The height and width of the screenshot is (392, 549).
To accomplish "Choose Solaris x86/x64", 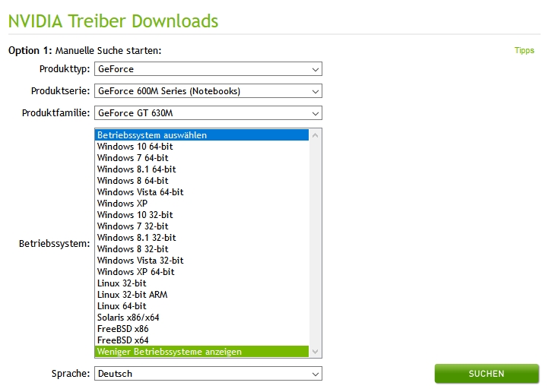I will click(202, 317).
